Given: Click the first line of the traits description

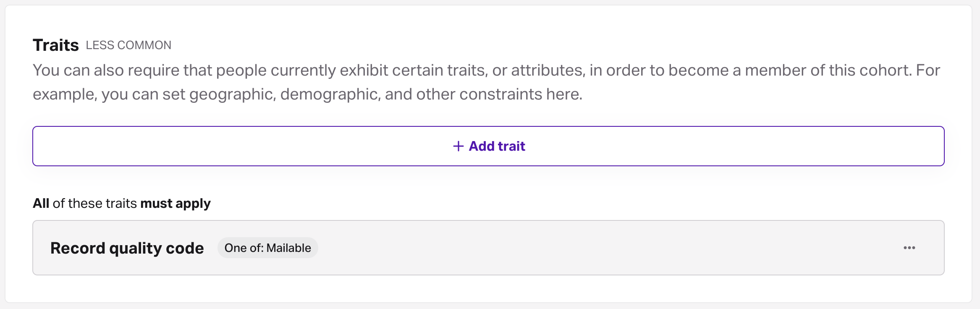Looking at the screenshot, I should 486,70.
